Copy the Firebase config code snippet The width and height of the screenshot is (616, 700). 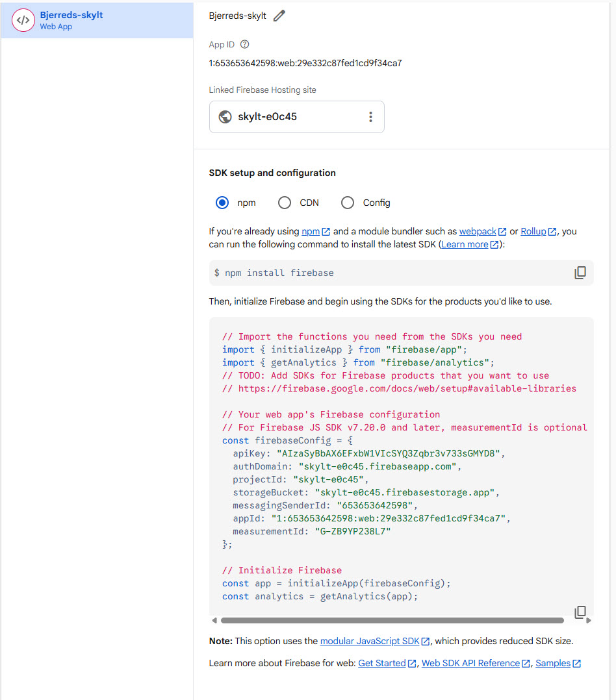[580, 612]
